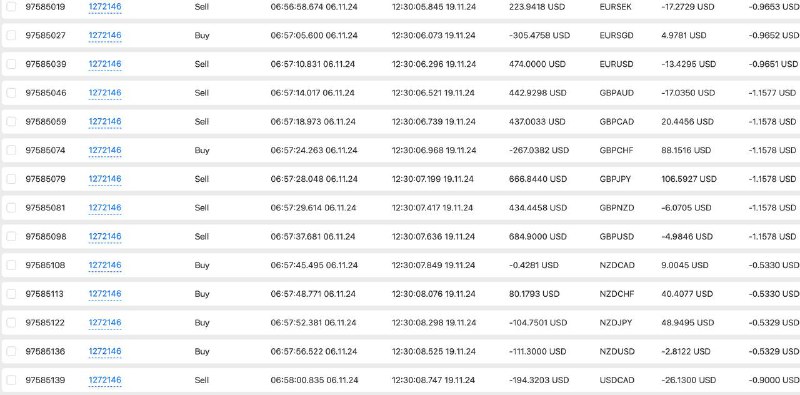Check the row with order 97585039
The image size is (800, 395).
(11, 64)
